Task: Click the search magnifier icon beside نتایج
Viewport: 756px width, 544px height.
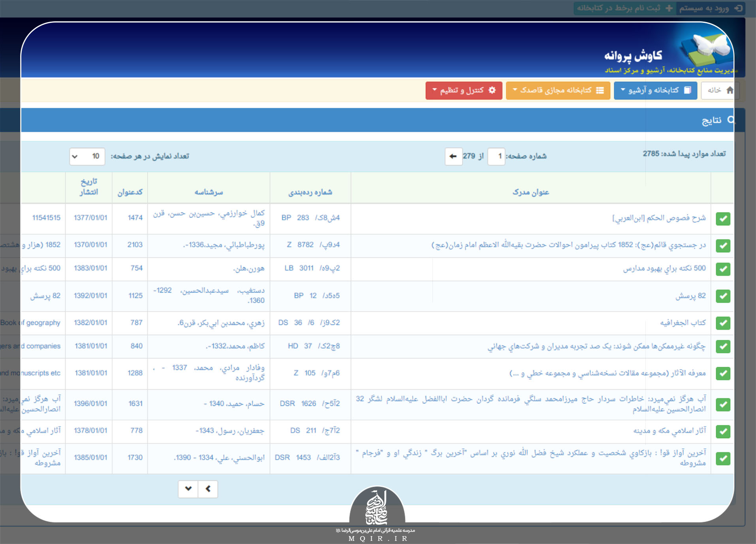Action: pos(730,120)
